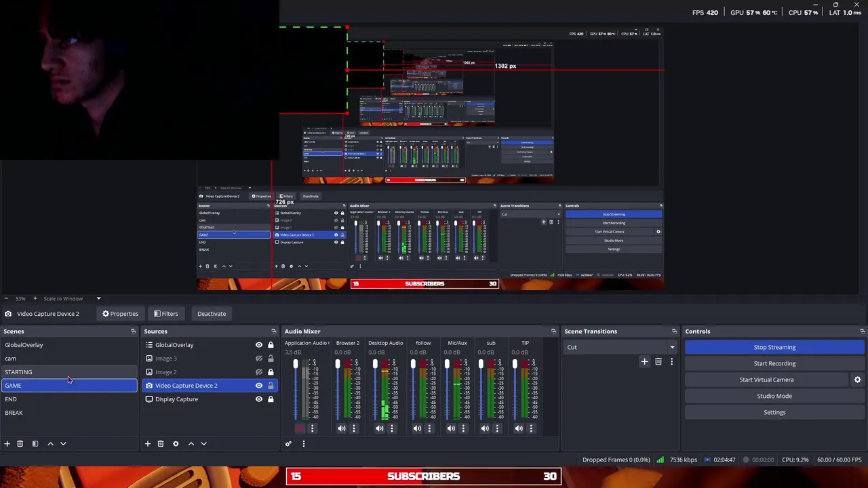Open source properties gear in Sources toolbar
This screenshot has height=488, width=868.
(x=176, y=443)
